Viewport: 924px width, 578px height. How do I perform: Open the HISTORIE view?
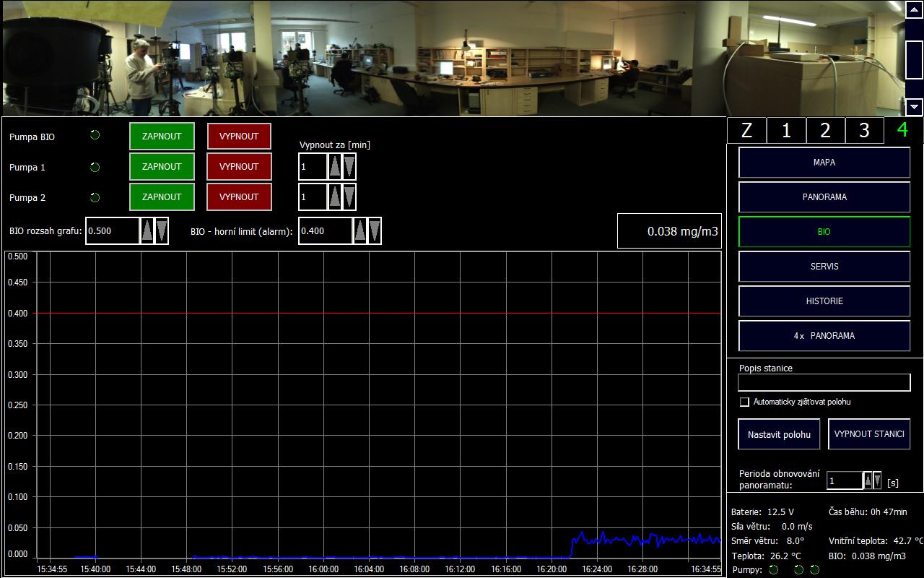click(824, 301)
